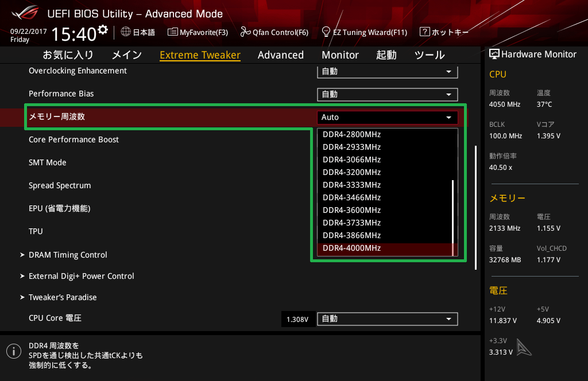The width and height of the screenshot is (588, 381).
Task: Select DDR4-3200MHz from the list
Action: pos(352,172)
